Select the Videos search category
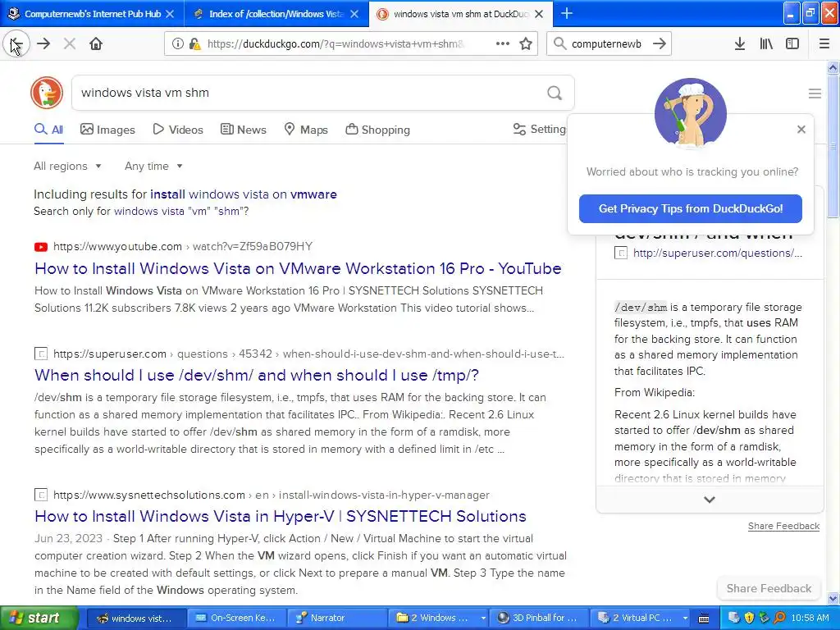The width and height of the screenshot is (840, 630). (x=178, y=130)
